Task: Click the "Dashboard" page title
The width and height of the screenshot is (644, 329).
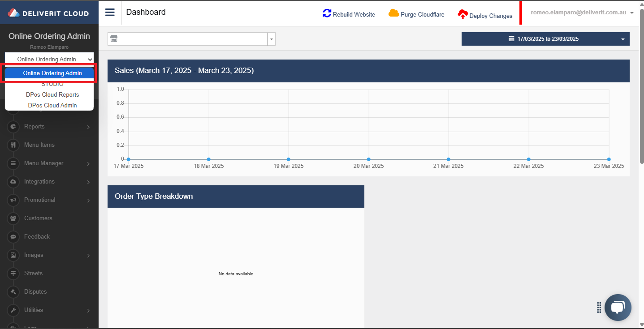Action: point(146,12)
